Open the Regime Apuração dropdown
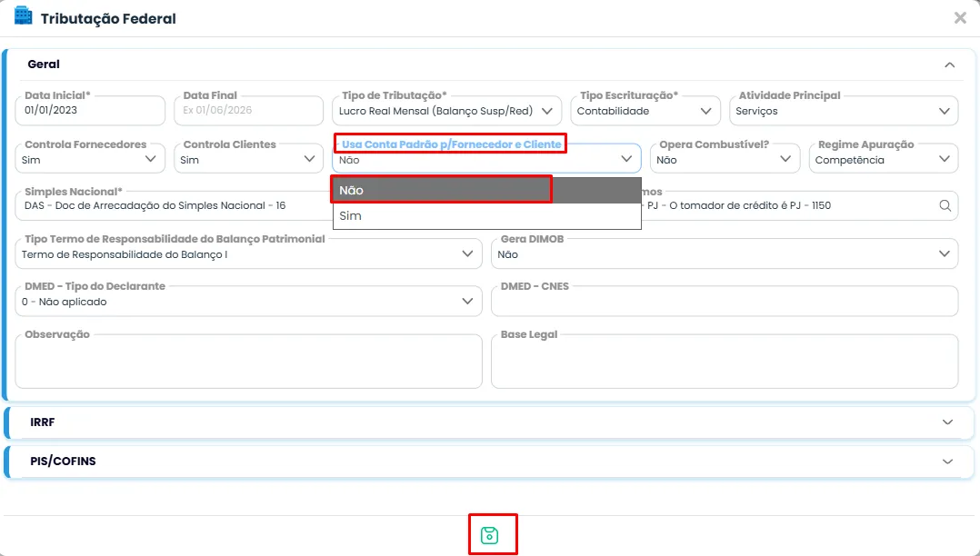Image resolution: width=980 pixels, height=556 pixels. pyautogui.click(x=883, y=159)
